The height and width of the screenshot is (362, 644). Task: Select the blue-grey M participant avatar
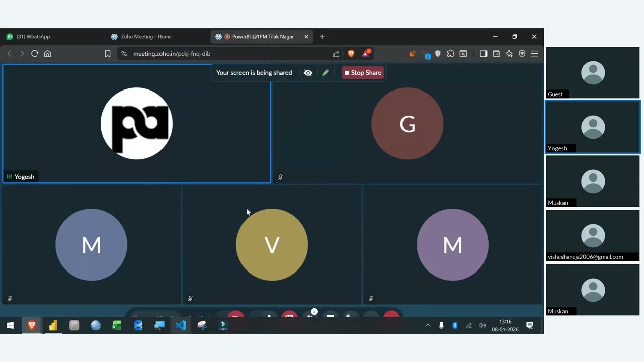tap(91, 245)
